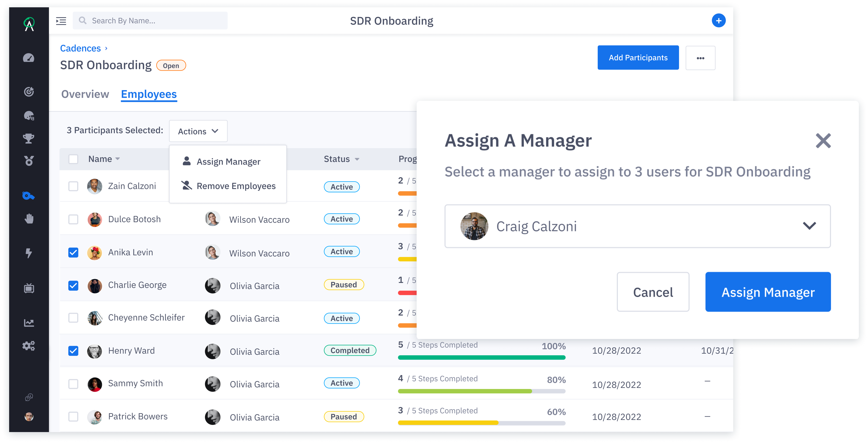Select the Zain Calzoni row checkbox

[x=73, y=186]
